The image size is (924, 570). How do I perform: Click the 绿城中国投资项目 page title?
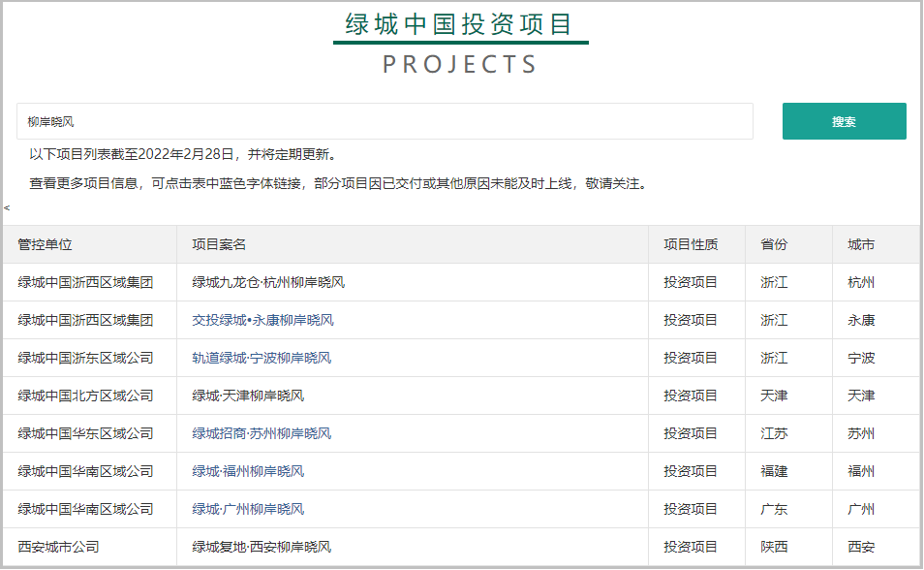(x=459, y=25)
